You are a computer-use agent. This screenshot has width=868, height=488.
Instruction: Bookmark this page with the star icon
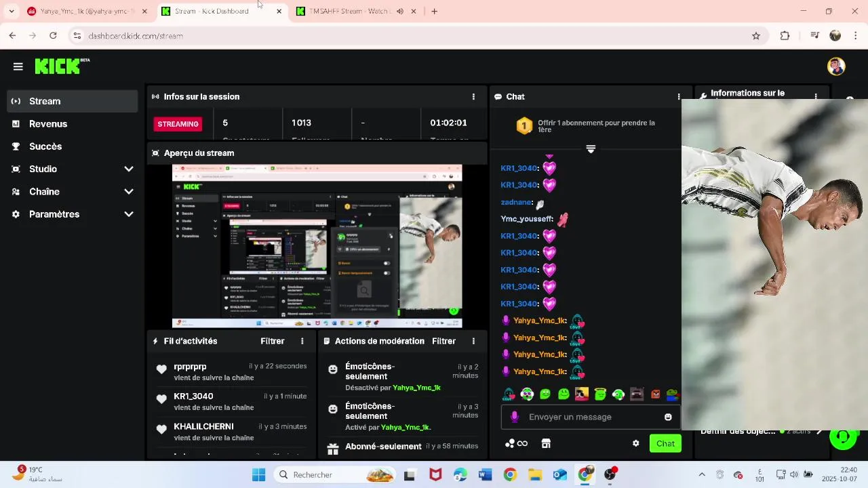(x=756, y=36)
